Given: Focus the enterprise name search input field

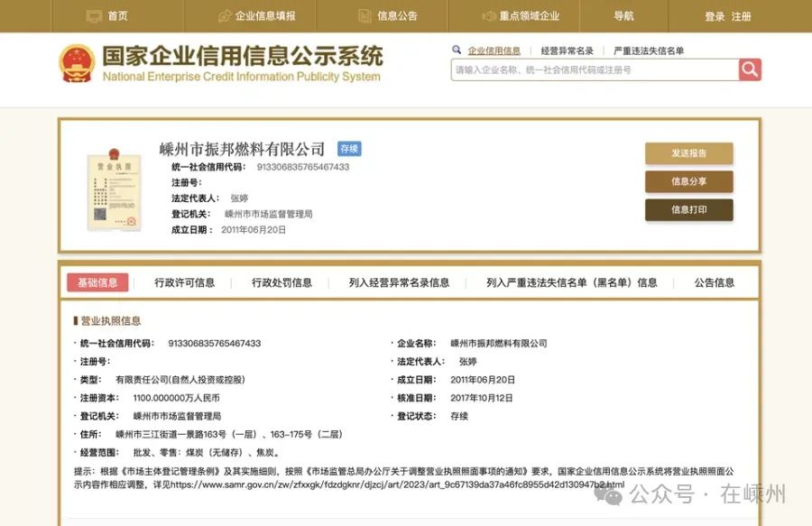Looking at the screenshot, I should (x=594, y=69).
